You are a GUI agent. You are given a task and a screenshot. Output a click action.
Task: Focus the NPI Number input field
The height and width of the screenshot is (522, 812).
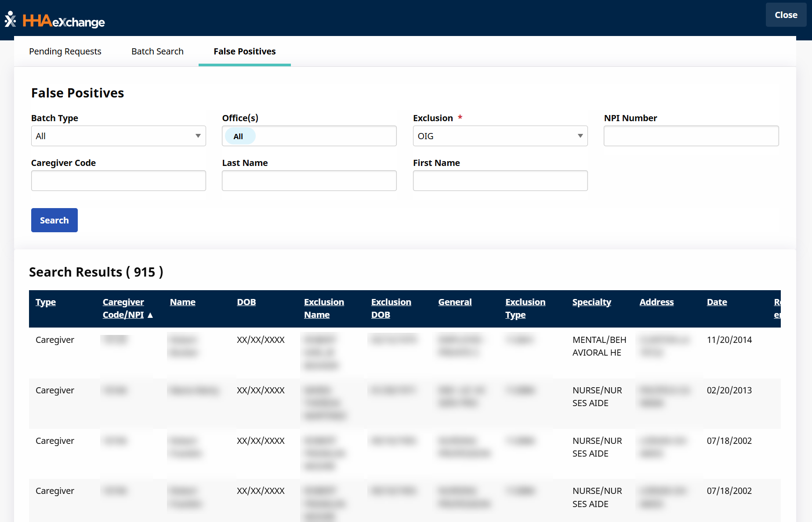(x=691, y=136)
